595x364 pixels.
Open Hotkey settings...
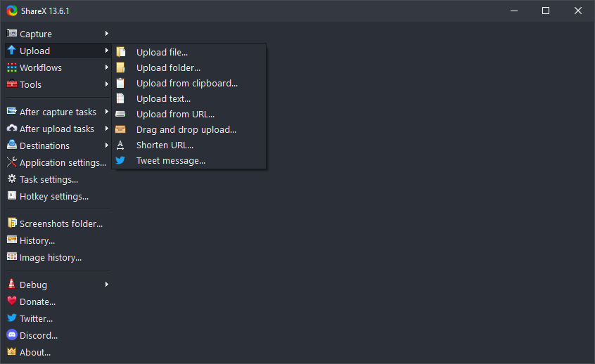click(x=54, y=196)
